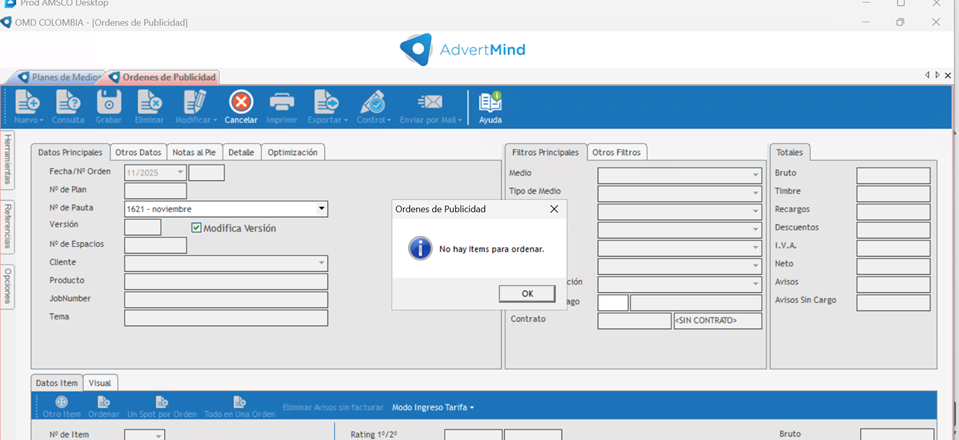The width and height of the screenshot is (959, 440).
Task: Switch to the Visual tab
Action: 100,383
